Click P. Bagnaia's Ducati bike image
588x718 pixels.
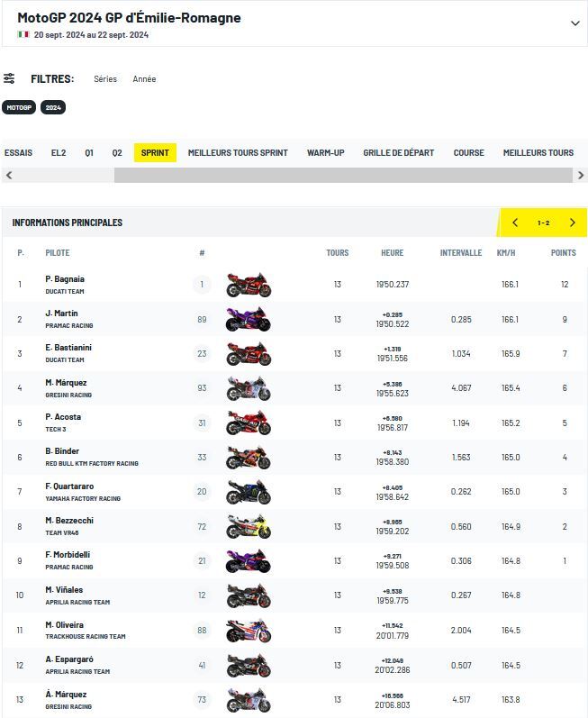(248, 285)
